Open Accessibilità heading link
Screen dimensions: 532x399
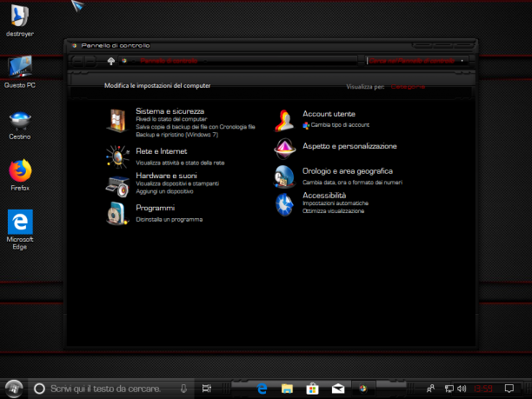(324, 195)
